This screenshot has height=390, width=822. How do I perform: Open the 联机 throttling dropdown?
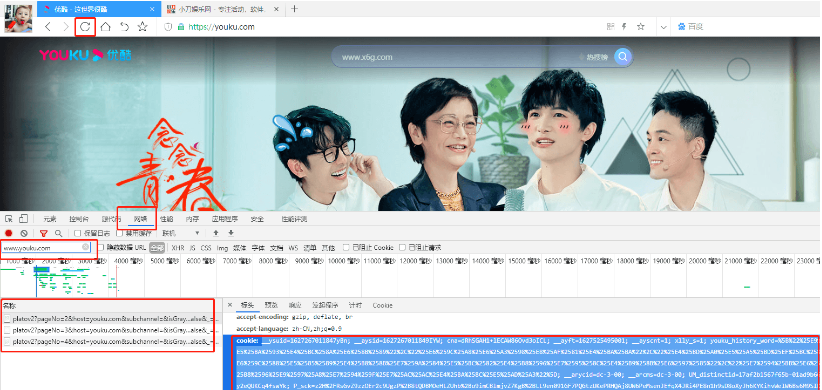pos(181,233)
